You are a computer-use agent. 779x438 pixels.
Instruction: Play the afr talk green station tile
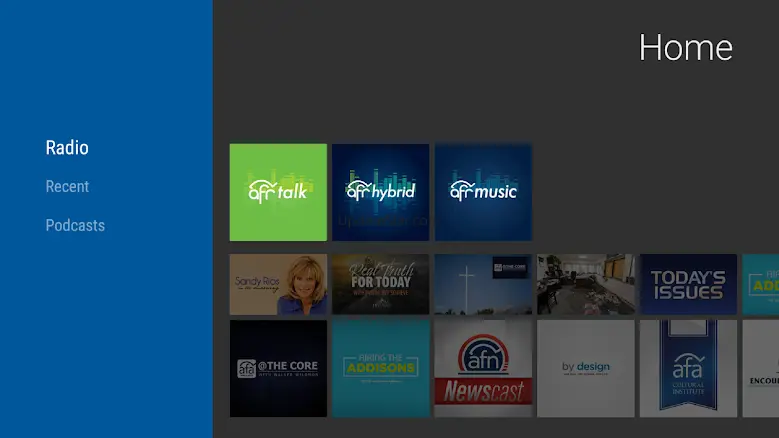coord(278,192)
